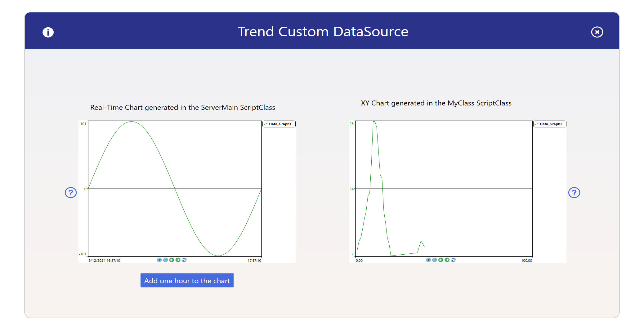This screenshot has height=330, width=644.
Task: Refresh the XY chart view
Action: point(453,260)
